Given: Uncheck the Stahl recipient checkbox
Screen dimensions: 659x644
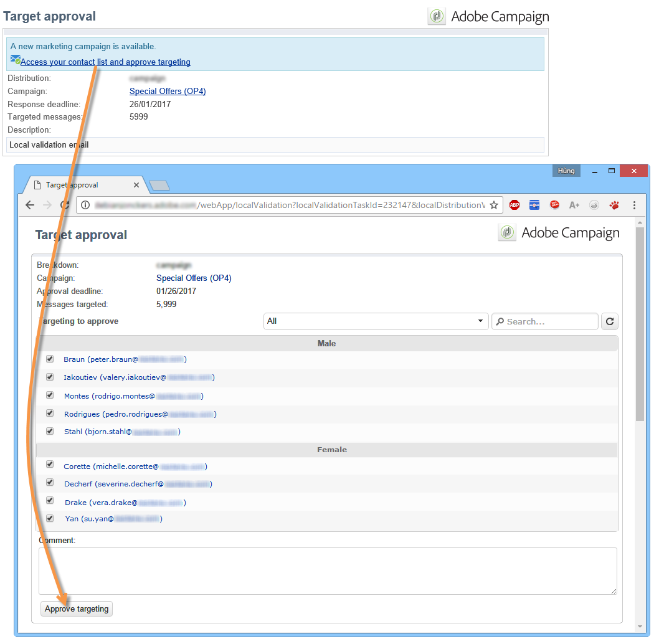Looking at the screenshot, I should (50, 431).
